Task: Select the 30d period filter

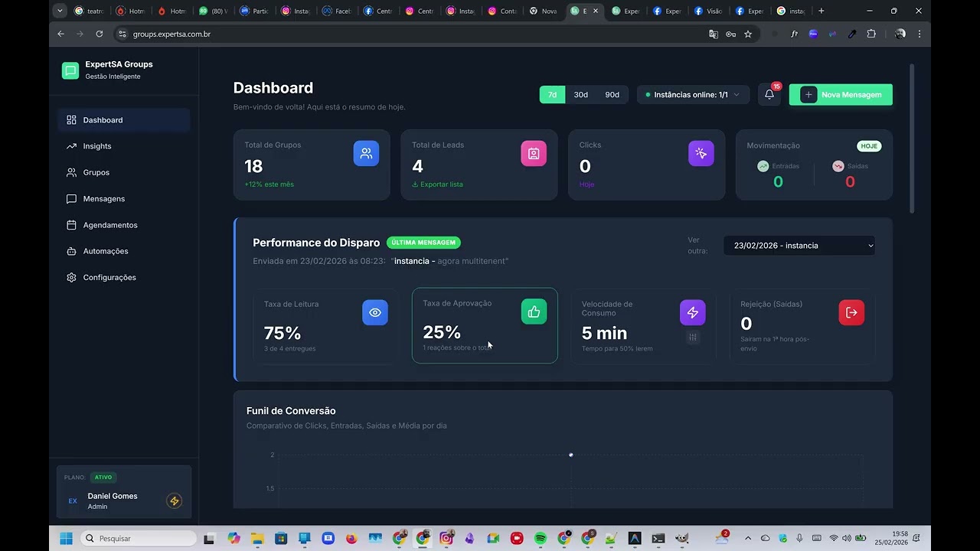Action: click(581, 95)
